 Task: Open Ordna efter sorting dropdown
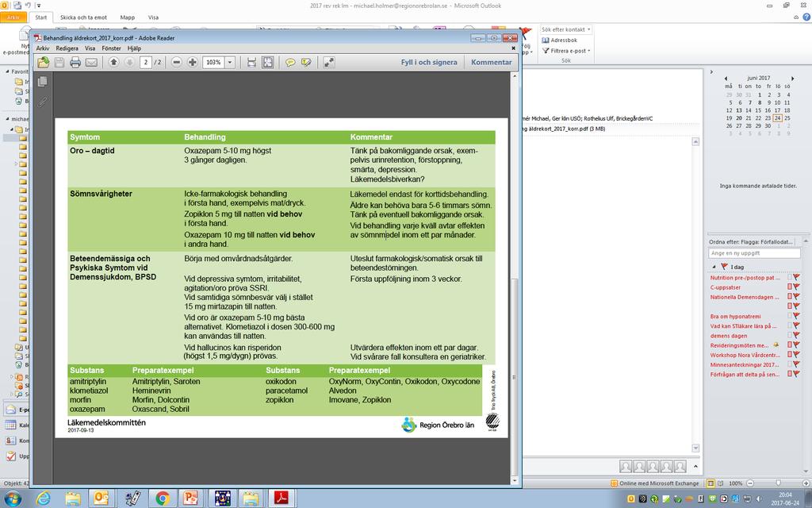pos(751,241)
